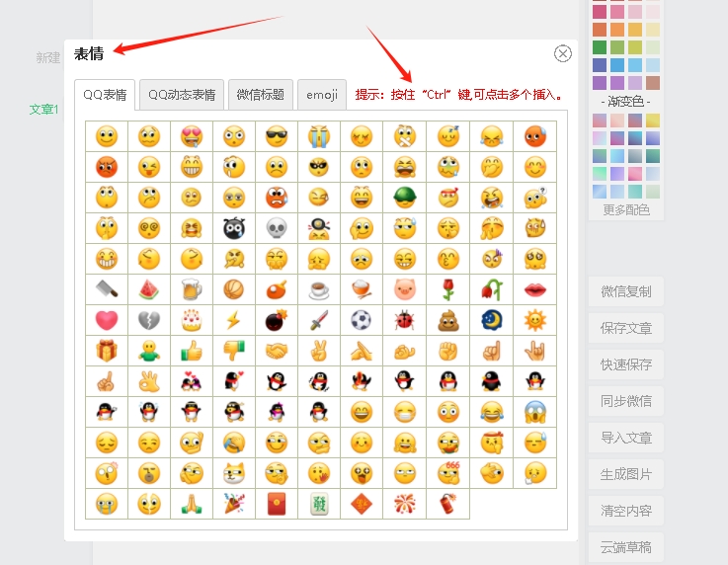Viewport: 728px width, 565px height.
Task: Select the red lips emoji
Action: [534, 289]
